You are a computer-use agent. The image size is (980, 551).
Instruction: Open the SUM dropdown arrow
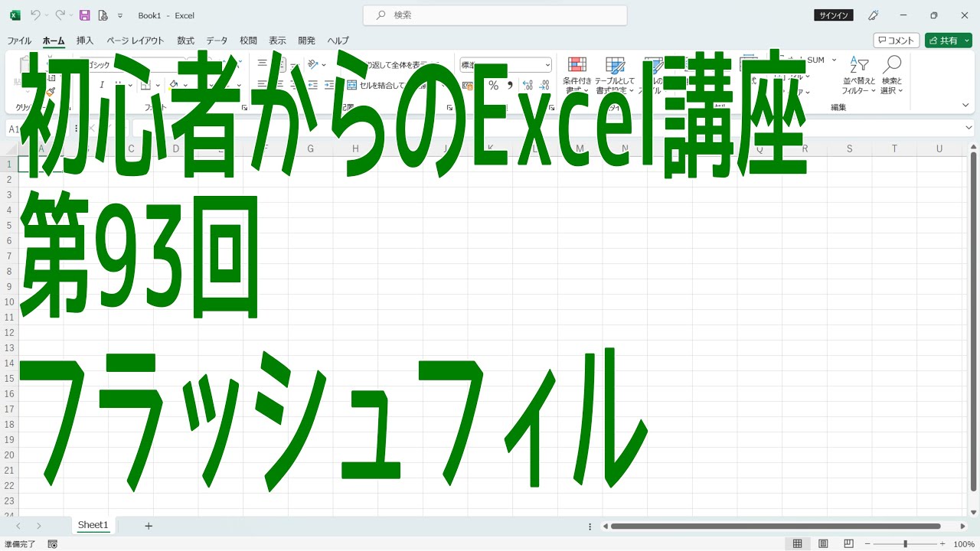[834, 60]
